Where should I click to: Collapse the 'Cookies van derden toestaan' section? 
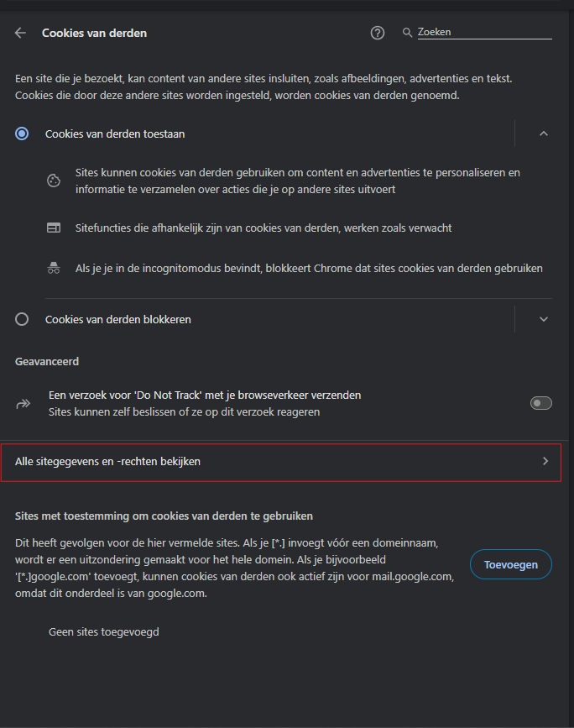[544, 134]
